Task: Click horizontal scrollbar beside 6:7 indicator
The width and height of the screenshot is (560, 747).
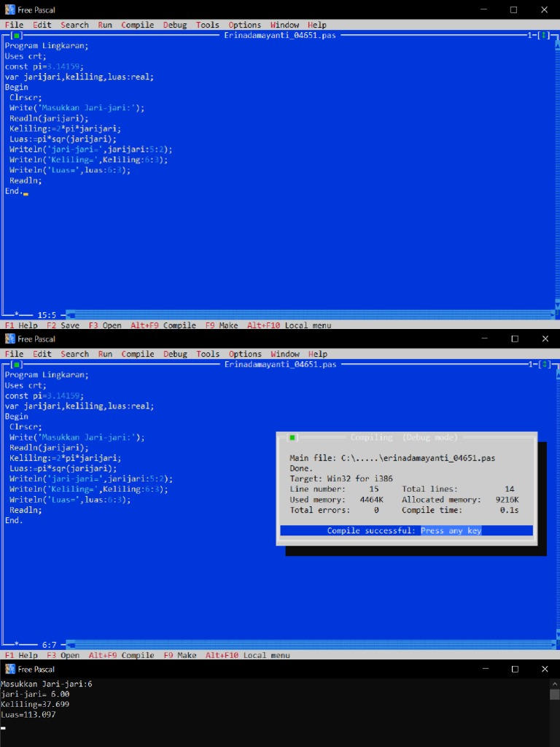Action: point(311,645)
